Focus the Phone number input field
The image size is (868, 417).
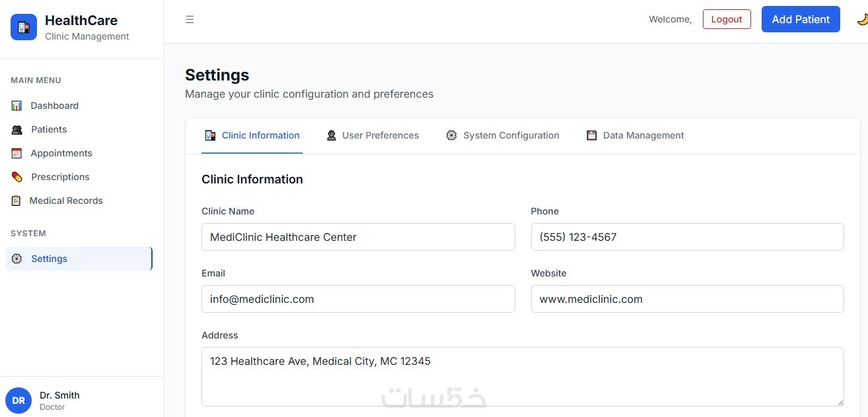(x=687, y=237)
